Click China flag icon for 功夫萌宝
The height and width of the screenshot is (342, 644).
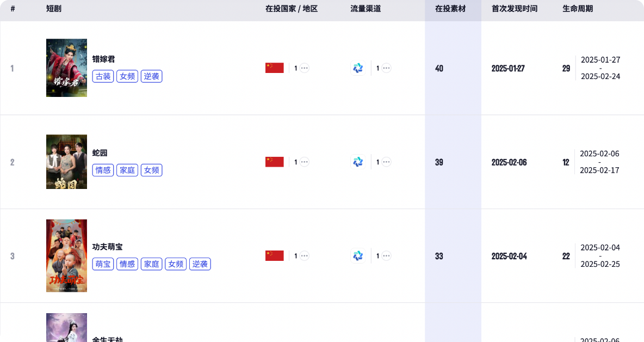pos(274,255)
